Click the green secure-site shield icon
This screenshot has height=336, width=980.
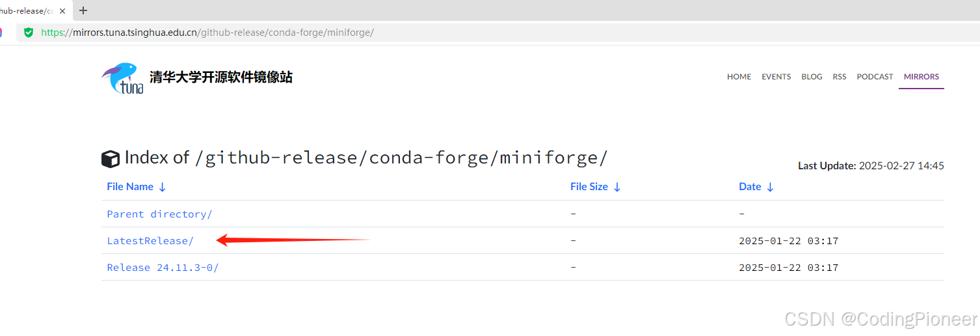coord(28,32)
